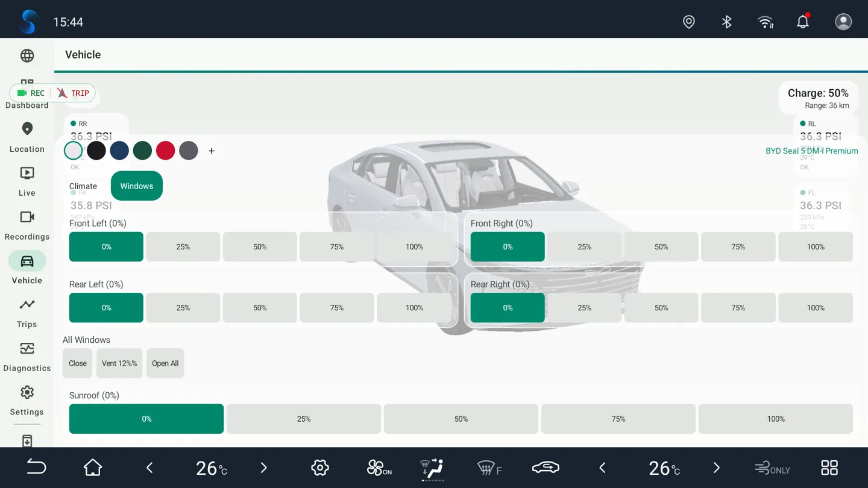Set Sunroof to 75%
The width and height of the screenshot is (868, 488).
618,419
